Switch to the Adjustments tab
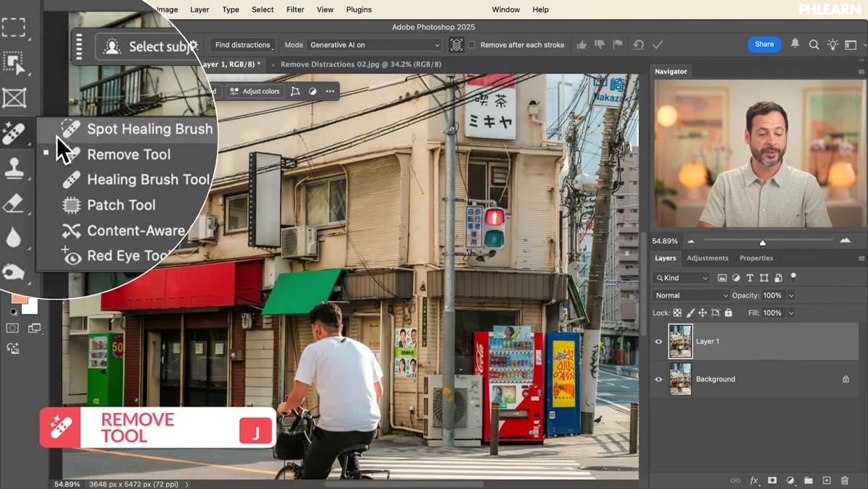This screenshot has width=868, height=489. tap(707, 258)
